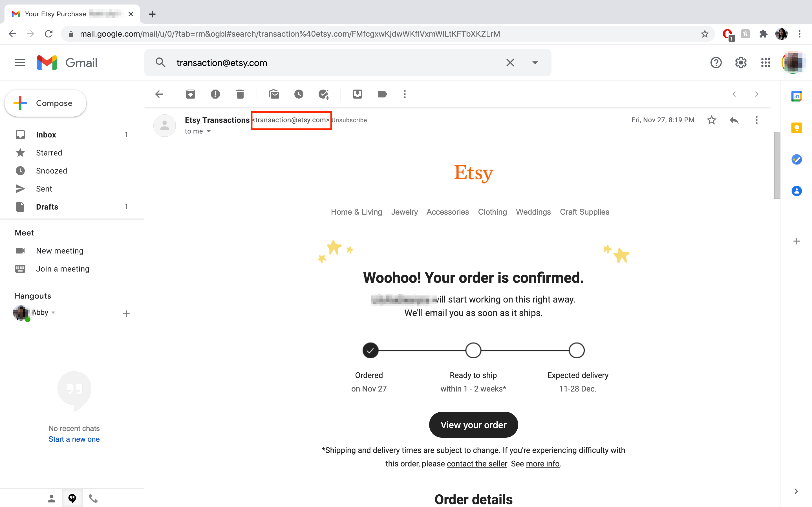Toggle the main menu hamburger

20,63
